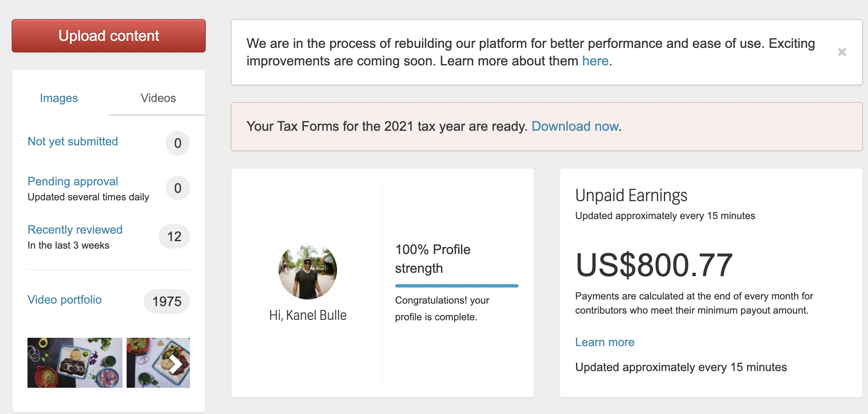Viewport: 868px width, 414px height.
Task: Open the Pending approval list
Action: click(73, 182)
